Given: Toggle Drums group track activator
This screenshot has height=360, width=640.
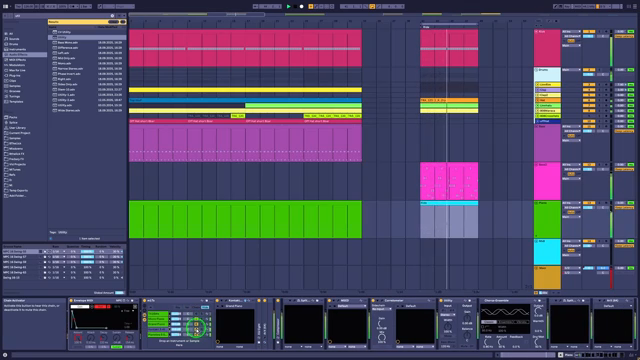Looking at the screenshot, I should click(x=589, y=70).
